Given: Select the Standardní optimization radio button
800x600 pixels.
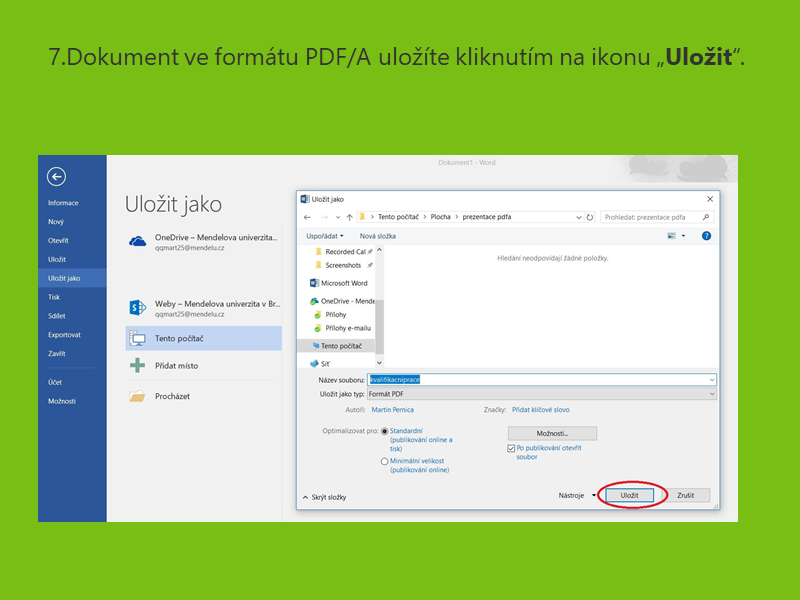Looking at the screenshot, I should [385, 430].
